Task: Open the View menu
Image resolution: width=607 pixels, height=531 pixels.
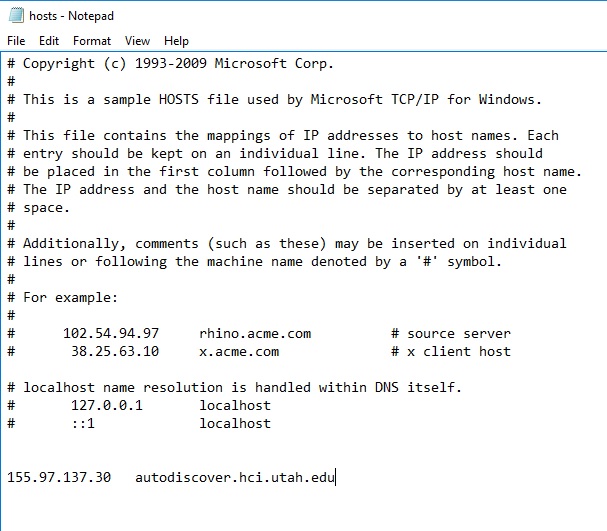Action: (137, 41)
